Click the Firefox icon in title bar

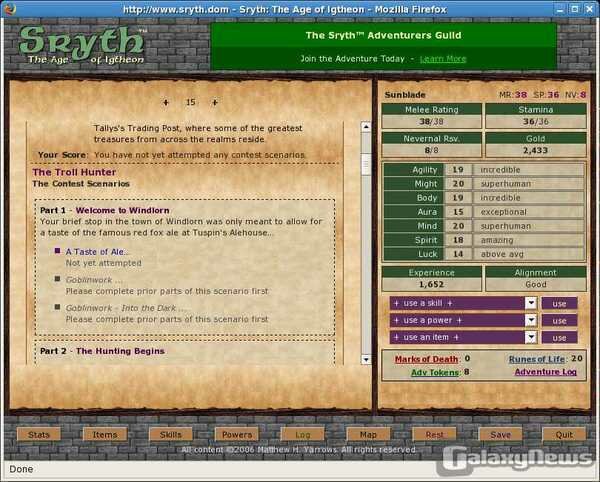pyautogui.click(x=8, y=8)
